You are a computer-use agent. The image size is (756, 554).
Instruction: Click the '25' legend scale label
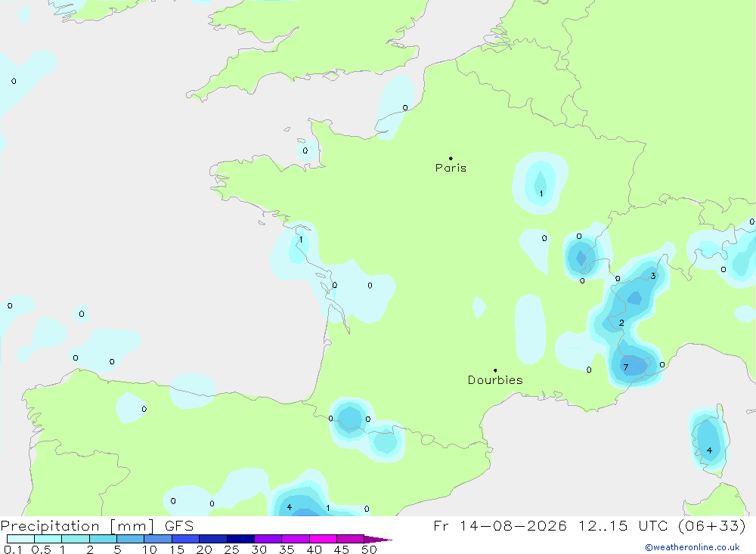231,549
